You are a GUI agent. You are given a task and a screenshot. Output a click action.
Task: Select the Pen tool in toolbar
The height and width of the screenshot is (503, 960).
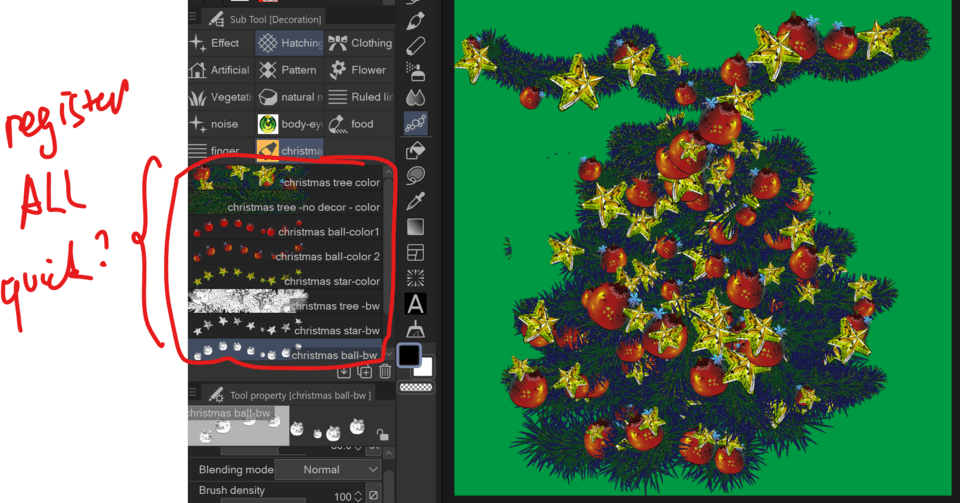pyautogui.click(x=415, y=20)
